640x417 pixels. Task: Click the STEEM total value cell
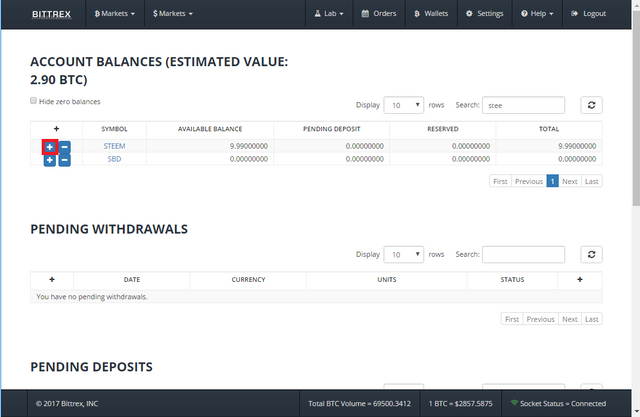(549, 146)
